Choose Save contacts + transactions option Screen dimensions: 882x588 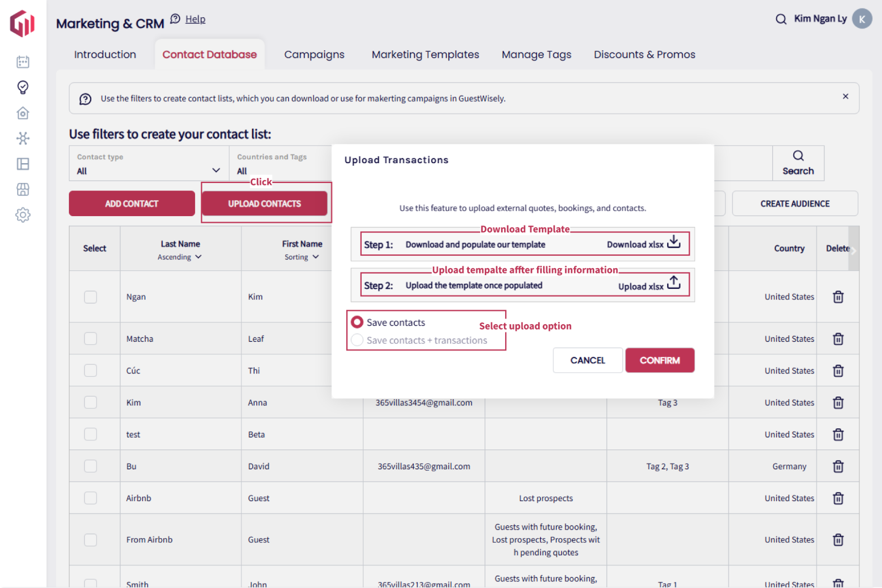tap(357, 340)
